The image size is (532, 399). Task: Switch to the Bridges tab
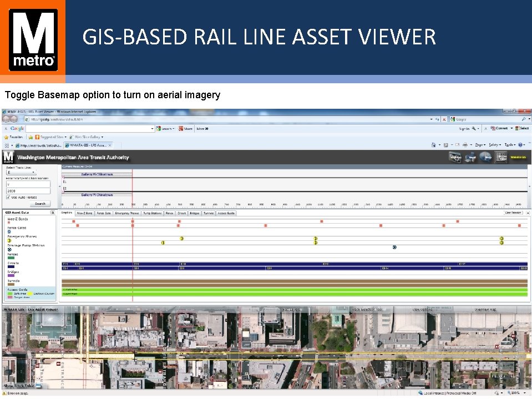point(194,213)
